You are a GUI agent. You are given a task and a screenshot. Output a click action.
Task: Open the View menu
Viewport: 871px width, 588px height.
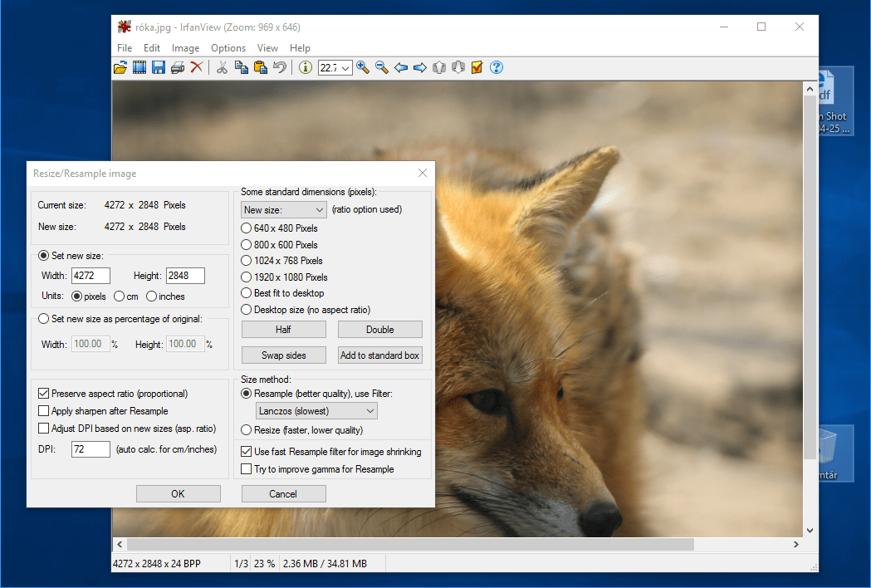click(x=267, y=48)
